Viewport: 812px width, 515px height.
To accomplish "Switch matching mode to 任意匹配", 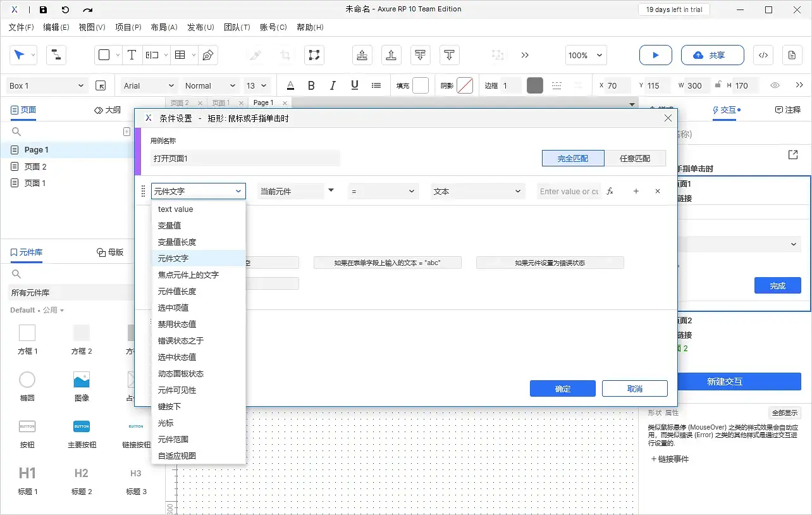I will [636, 158].
